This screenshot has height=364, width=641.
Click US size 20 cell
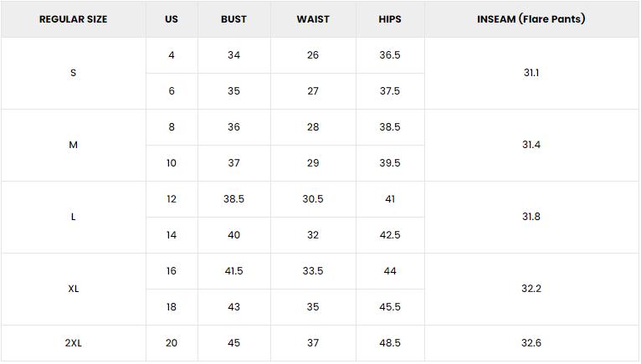(x=172, y=343)
